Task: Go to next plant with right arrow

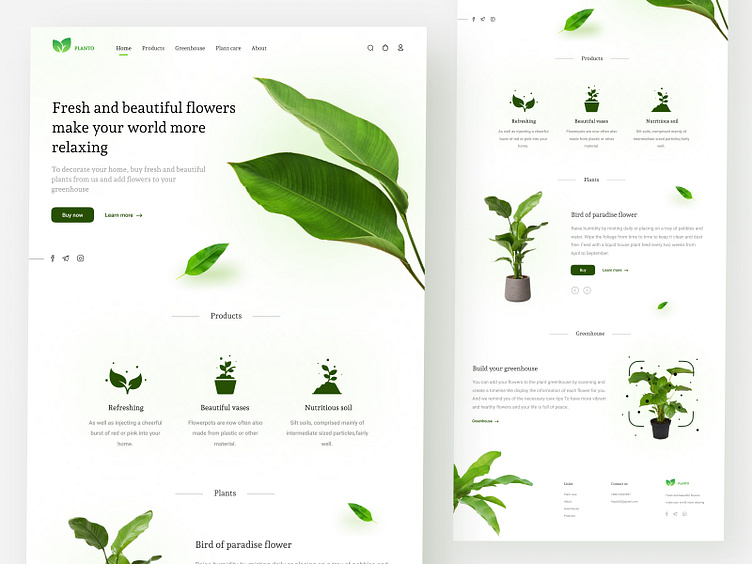Action: [x=587, y=290]
